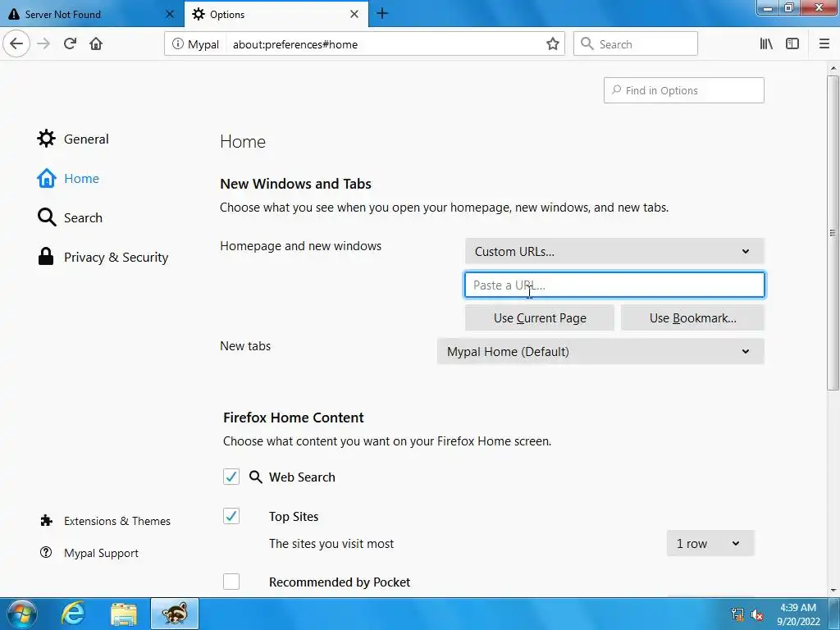This screenshot has width=840, height=630.
Task: Uncheck the Top Sites checkbox
Action: pos(231,516)
